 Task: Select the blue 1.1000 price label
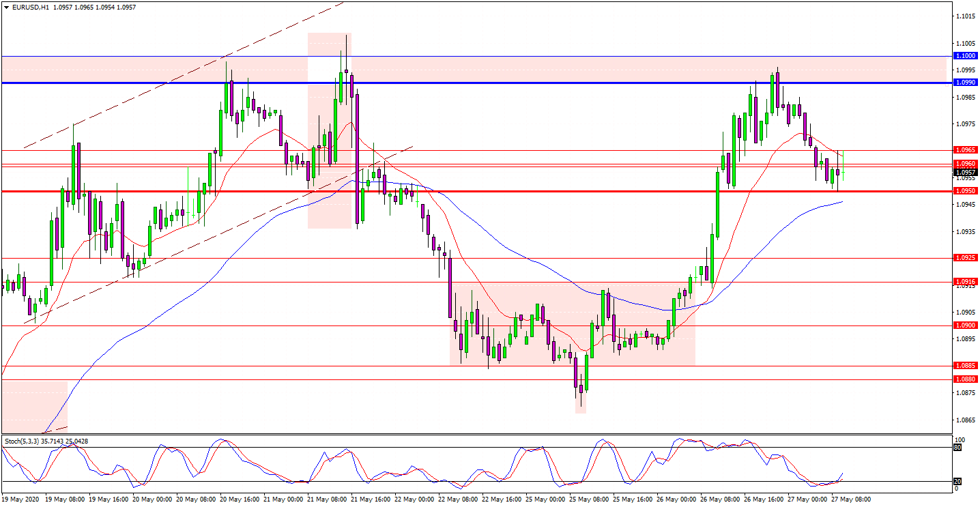tap(966, 56)
